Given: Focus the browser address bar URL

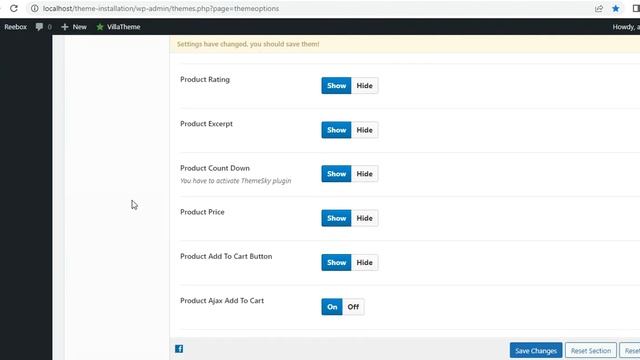Looking at the screenshot, I should 161,8.
